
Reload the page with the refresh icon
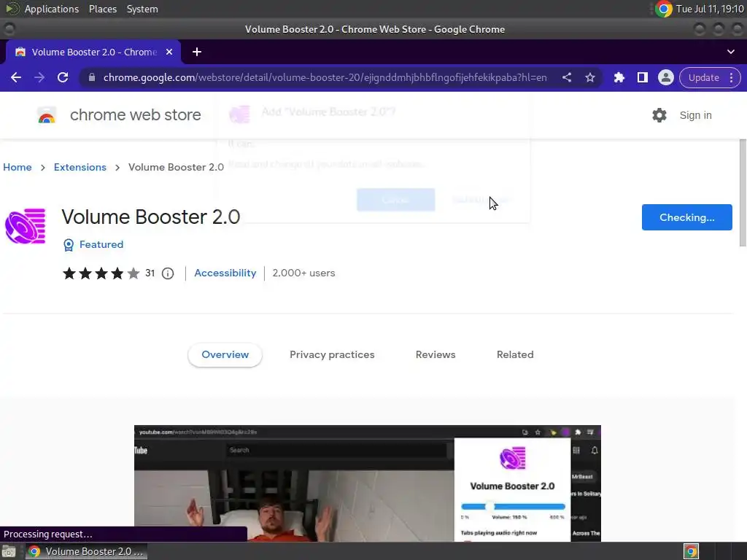[63, 77]
